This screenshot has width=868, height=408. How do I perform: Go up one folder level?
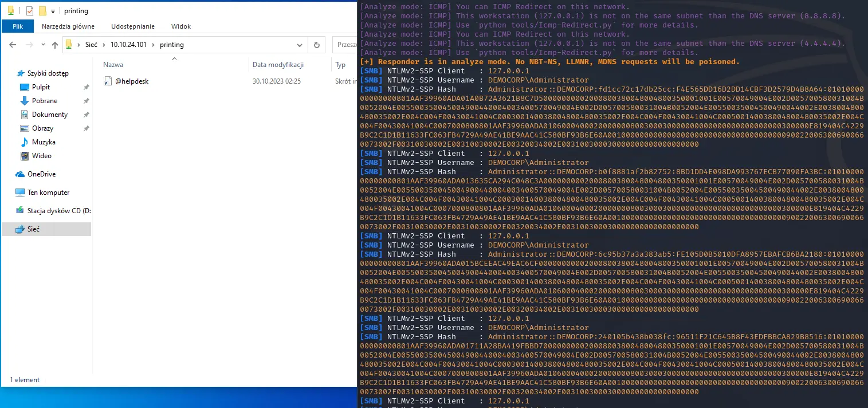[x=55, y=45]
